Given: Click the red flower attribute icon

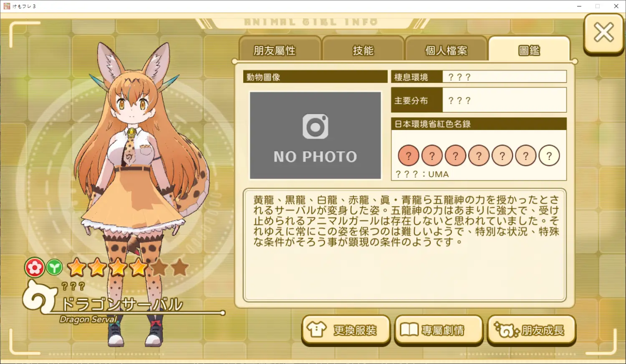Looking at the screenshot, I should pyautogui.click(x=35, y=268).
